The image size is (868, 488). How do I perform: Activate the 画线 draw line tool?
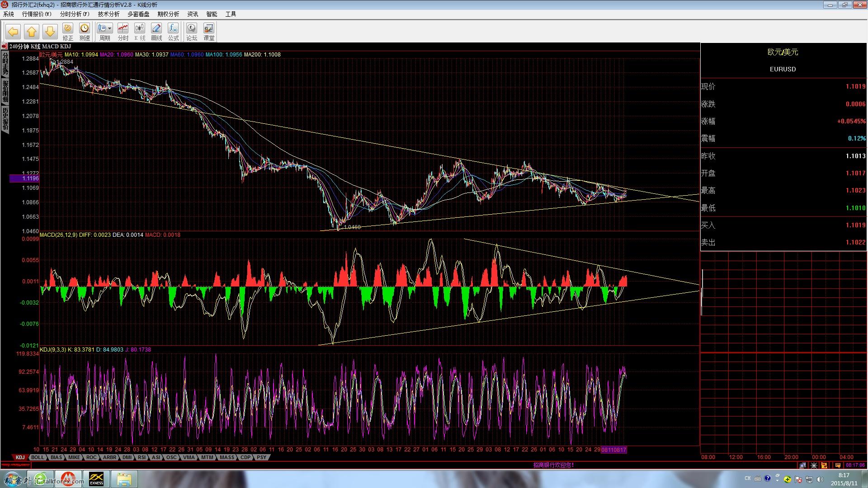[156, 32]
